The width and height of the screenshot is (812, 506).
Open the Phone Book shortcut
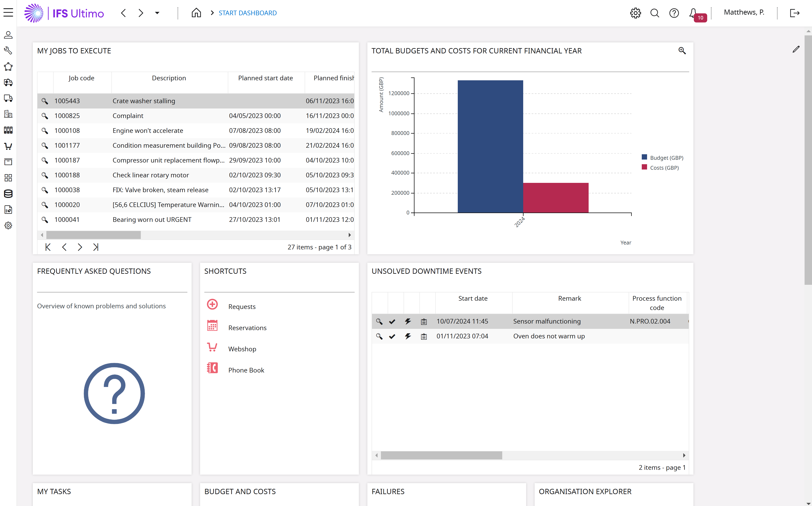(x=246, y=370)
